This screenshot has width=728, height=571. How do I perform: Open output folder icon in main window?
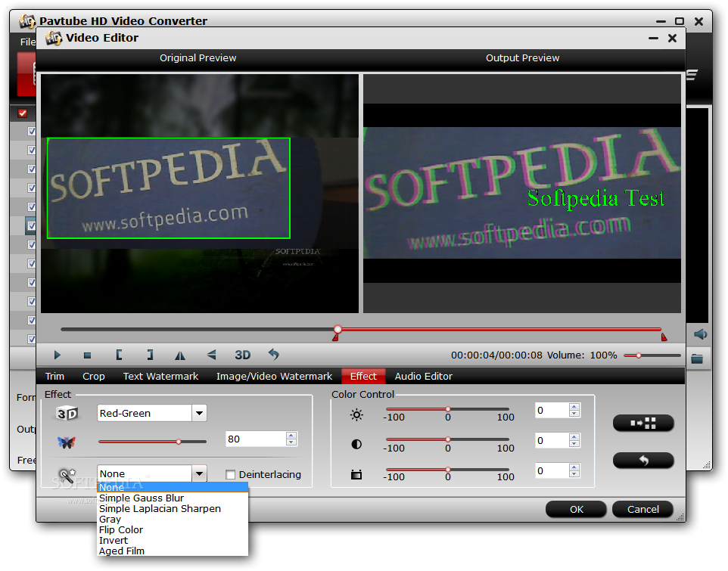click(697, 358)
